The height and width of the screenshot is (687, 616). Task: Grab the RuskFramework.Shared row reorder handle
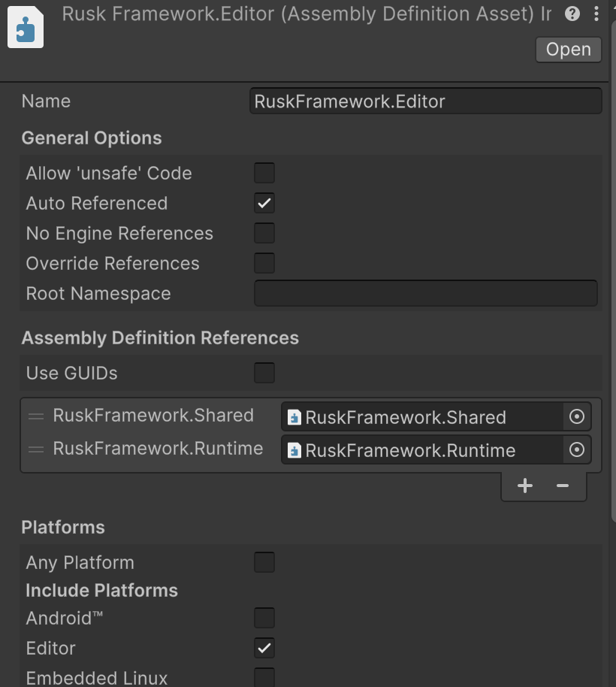[36, 416]
